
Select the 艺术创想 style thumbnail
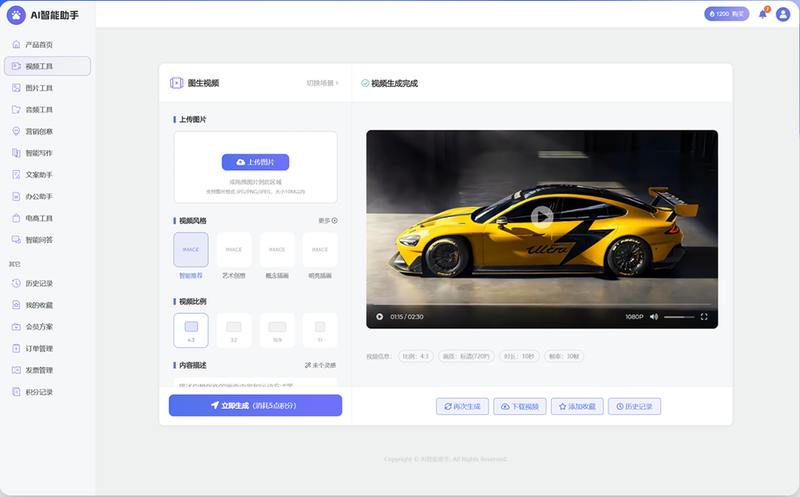tap(234, 250)
